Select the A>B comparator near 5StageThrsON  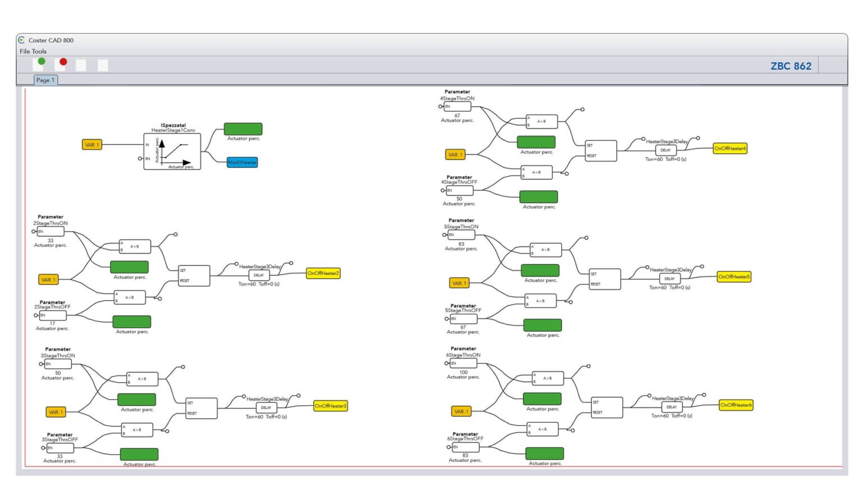546,250
